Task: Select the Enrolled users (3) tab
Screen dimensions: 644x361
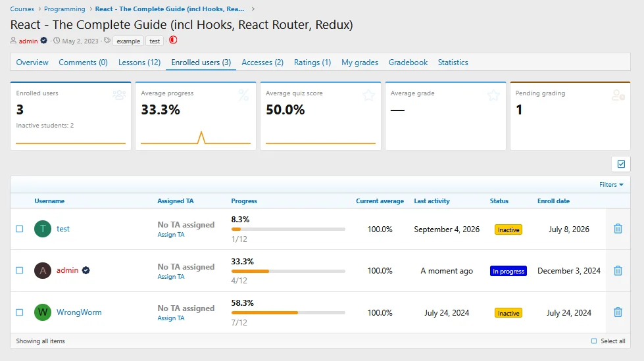Action: [201, 62]
